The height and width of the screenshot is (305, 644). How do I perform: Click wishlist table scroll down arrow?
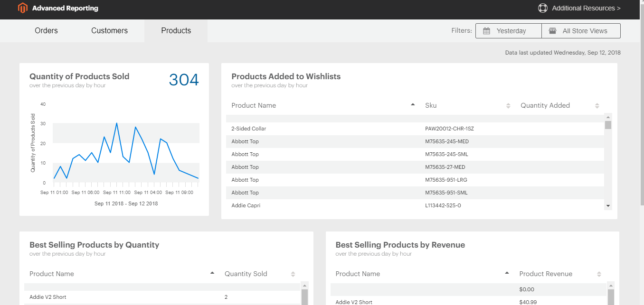click(x=608, y=205)
